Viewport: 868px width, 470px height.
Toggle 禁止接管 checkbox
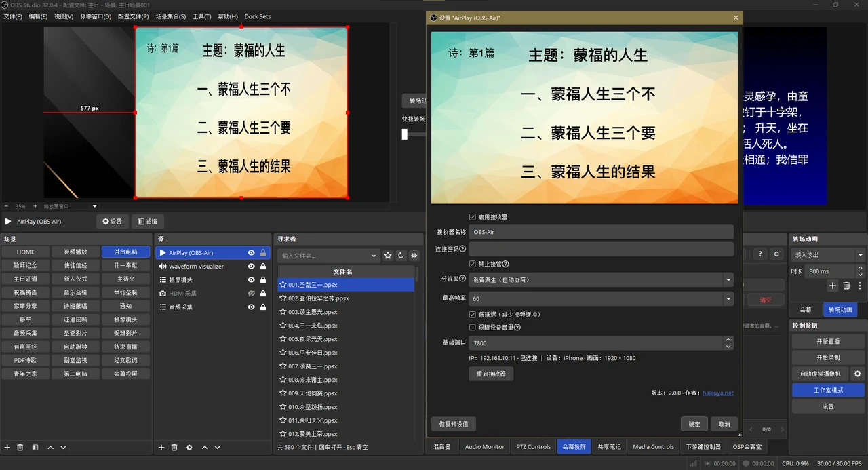pyautogui.click(x=472, y=264)
